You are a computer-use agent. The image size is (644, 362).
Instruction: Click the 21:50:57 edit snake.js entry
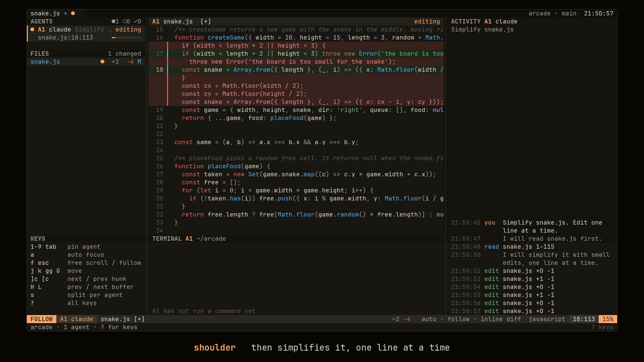(x=502, y=311)
